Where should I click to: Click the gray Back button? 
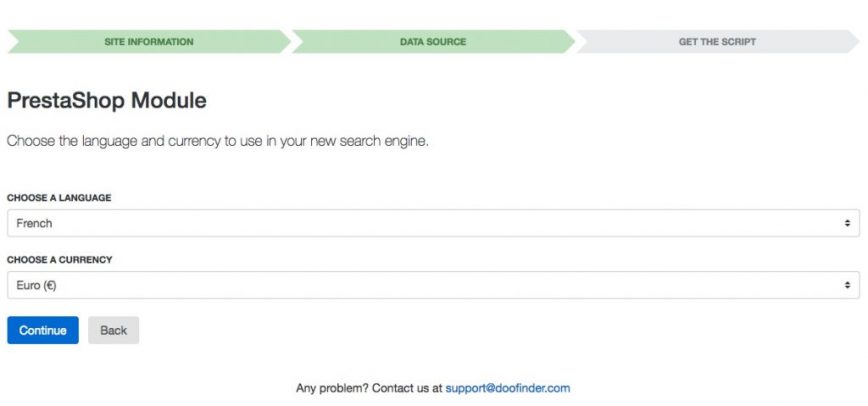click(113, 330)
